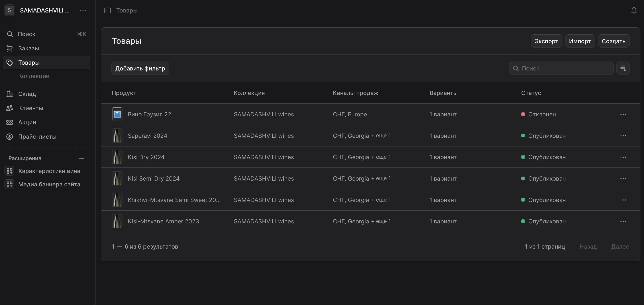Viewport: 644px width, 305px height.
Task: Click the Прайс-листы dollar icon
Action: [10, 137]
